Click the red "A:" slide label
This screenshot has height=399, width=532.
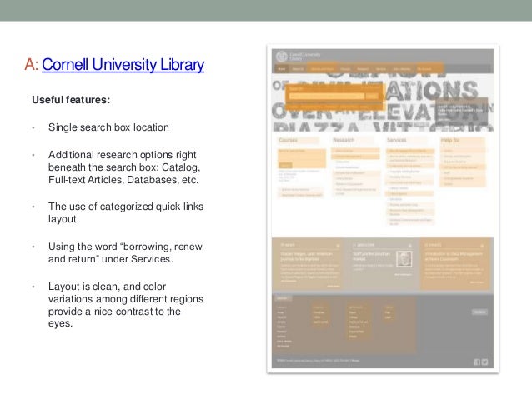[32, 65]
